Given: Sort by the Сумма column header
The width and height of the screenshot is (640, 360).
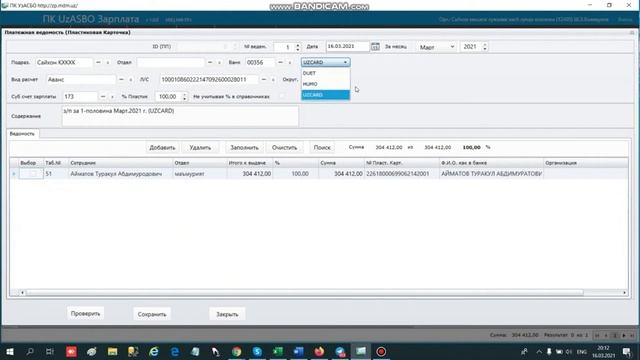Looking at the screenshot, I should tap(341, 163).
